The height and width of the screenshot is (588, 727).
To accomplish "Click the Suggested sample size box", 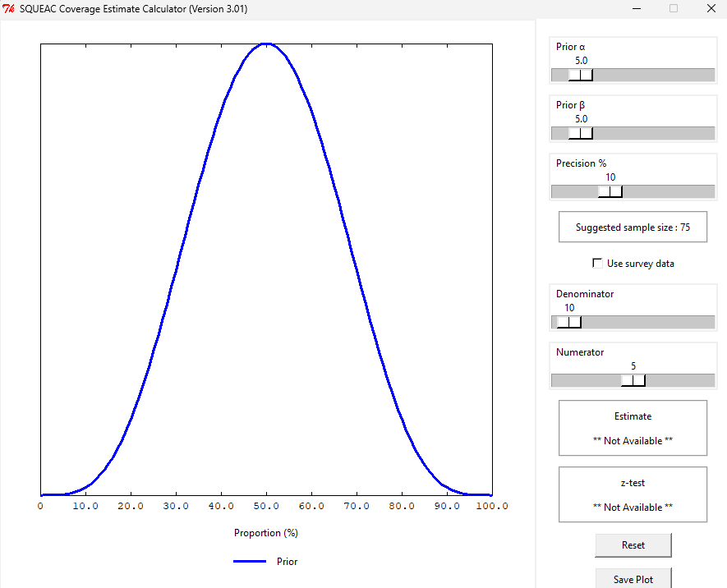I will point(633,227).
